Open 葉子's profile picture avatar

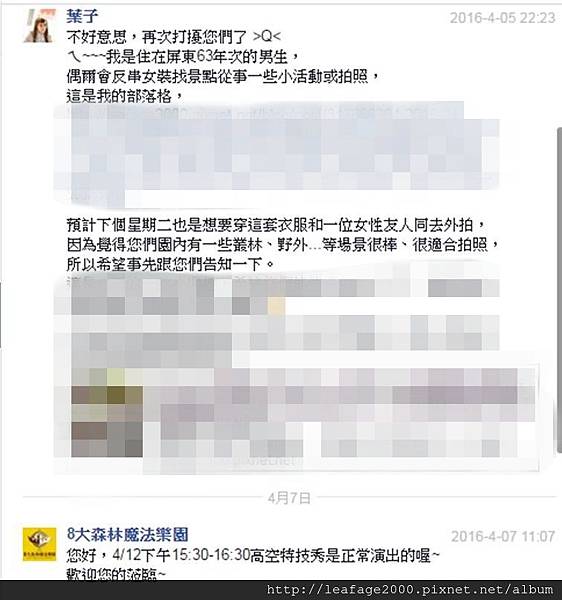[x=38, y=26]
